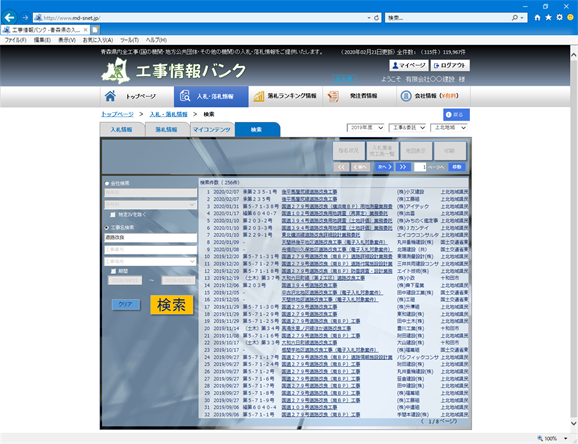Click the マイページ button
The image size is (578, 444).
point(408,65)
